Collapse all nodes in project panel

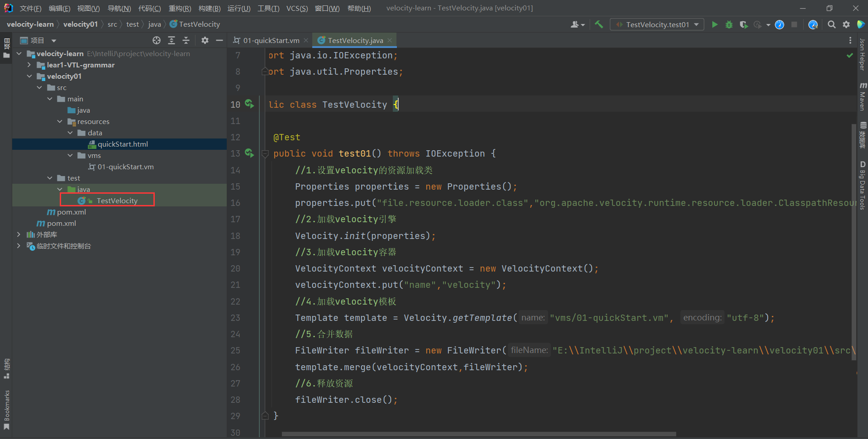pyautogui.click(x=186, y=40)
